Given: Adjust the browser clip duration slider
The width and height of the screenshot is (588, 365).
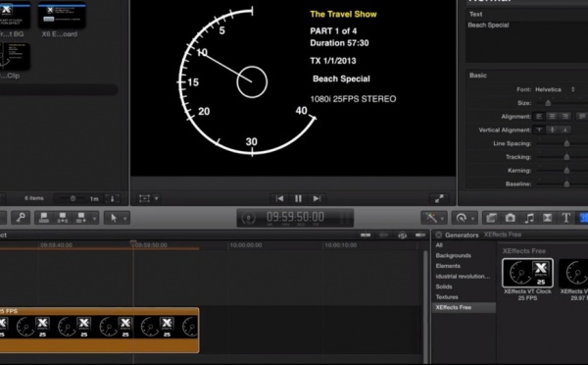Looking at the screenshot, I should point(73,198).
